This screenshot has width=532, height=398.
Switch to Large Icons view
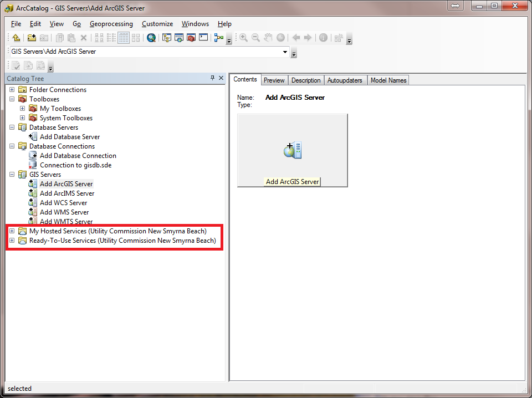click(x=99, y=38)
